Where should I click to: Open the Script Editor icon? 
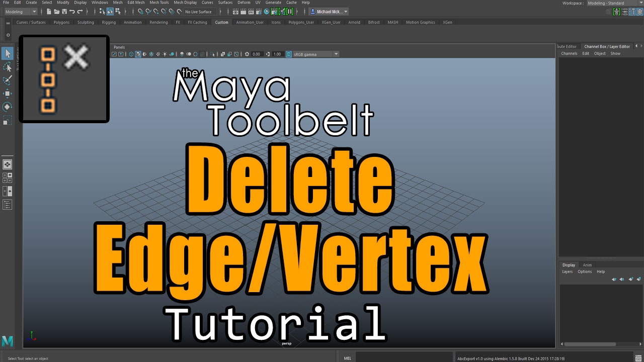(638, 358)
